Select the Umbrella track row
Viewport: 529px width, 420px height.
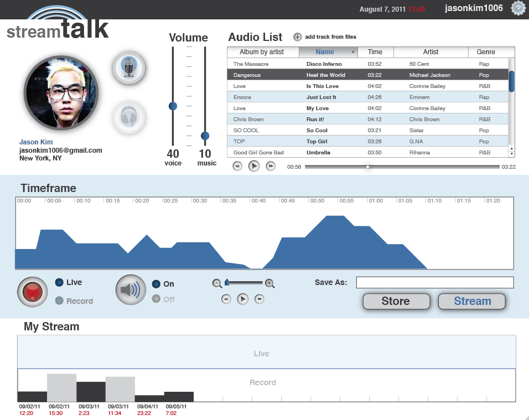click(x=368, y=152)
